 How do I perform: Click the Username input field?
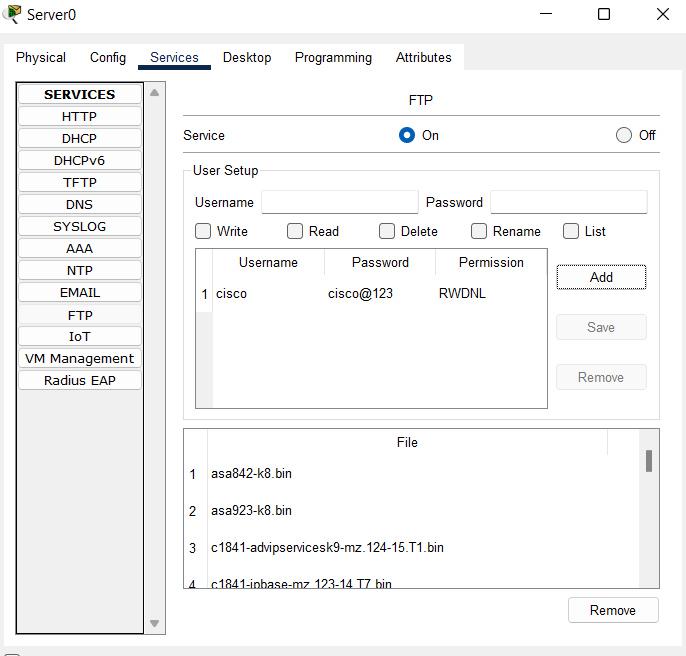coord(339,202)
